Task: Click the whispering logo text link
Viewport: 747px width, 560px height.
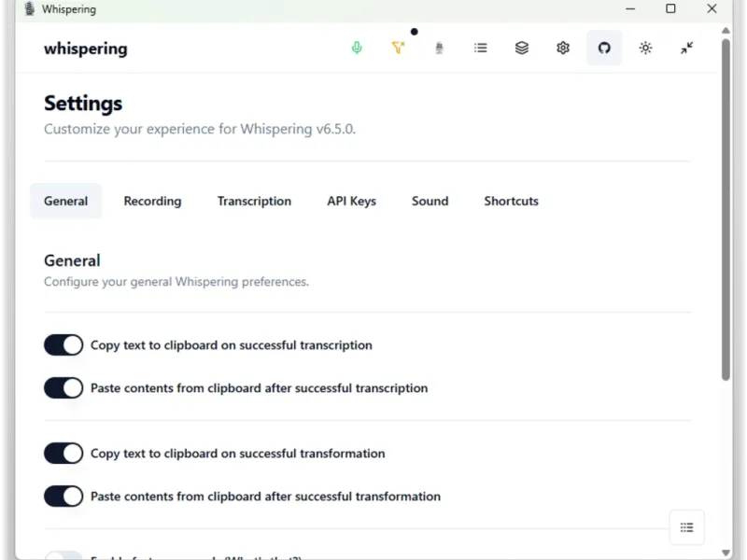Action: click(x=86, y=49)
